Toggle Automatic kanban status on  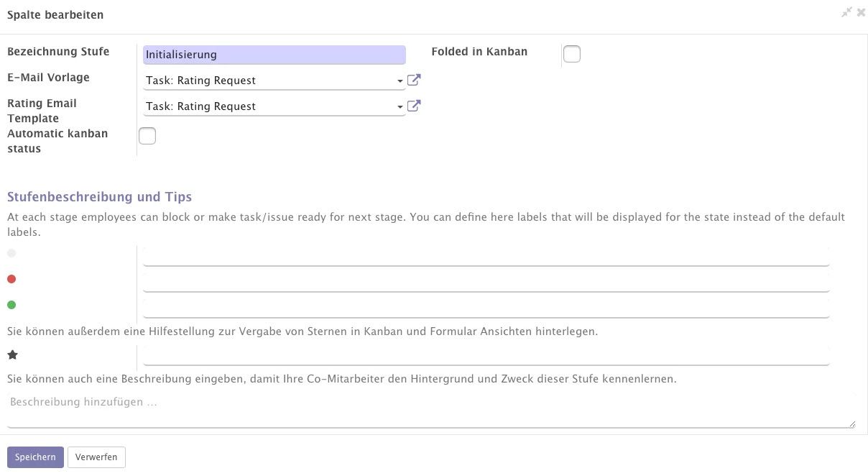tap(147, 135)
